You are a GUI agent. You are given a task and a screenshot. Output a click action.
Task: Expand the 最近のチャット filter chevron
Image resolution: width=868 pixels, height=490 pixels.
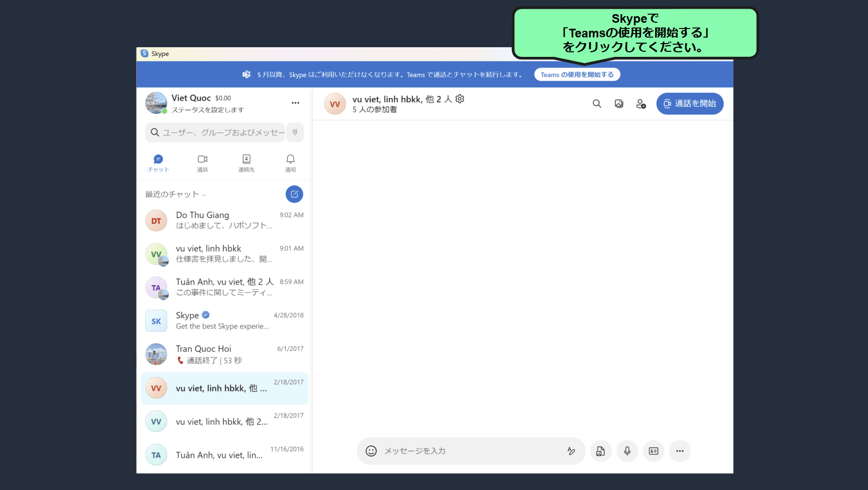(x=204, y=194)
